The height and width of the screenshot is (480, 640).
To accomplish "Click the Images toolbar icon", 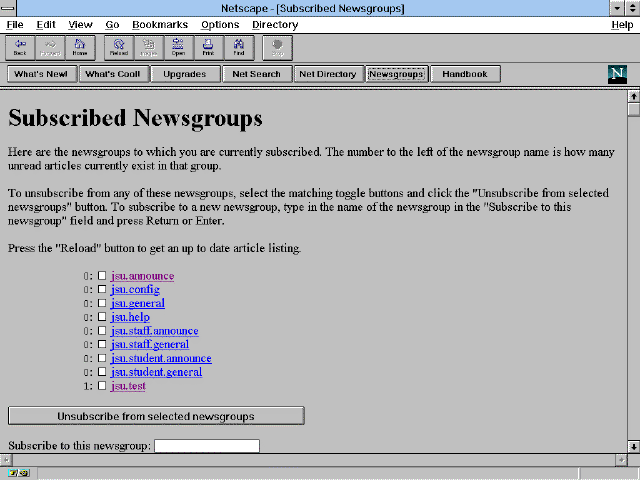I will pyautogui.click(x=149, y=48).
